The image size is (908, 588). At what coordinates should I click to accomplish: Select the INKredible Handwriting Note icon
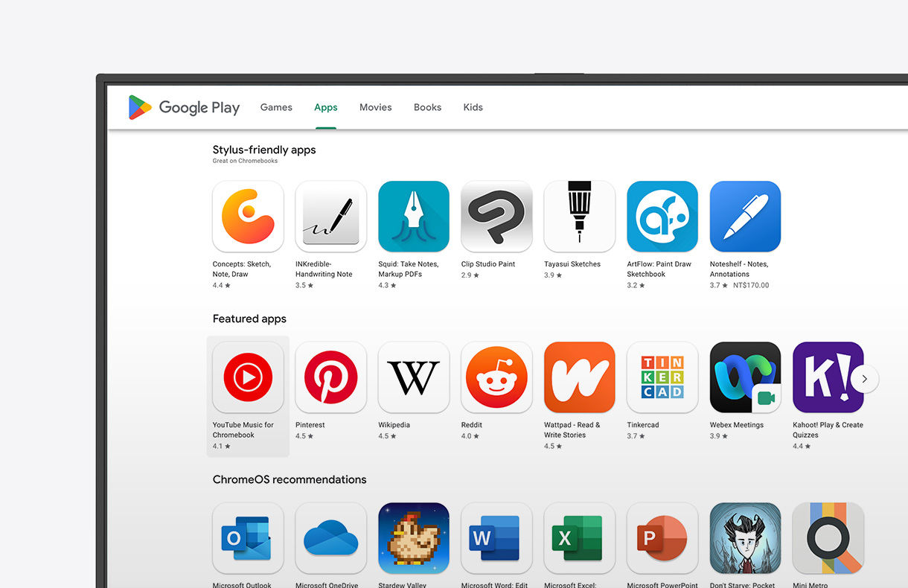tap(330, 217)
